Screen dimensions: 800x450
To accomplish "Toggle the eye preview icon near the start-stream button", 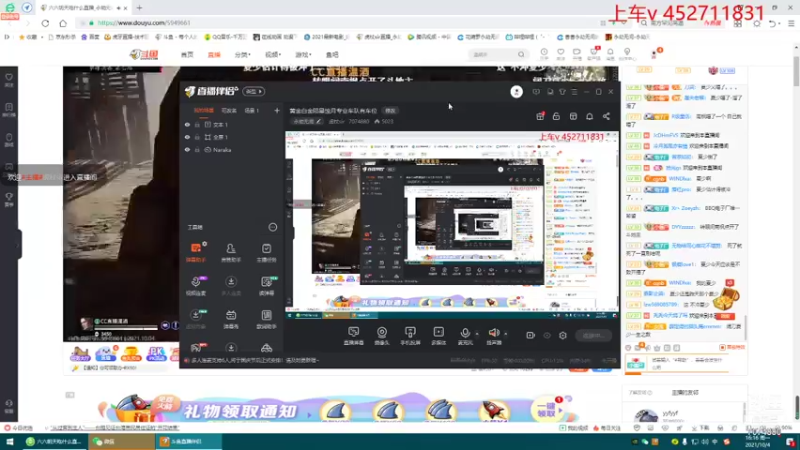I will [547, 335].
